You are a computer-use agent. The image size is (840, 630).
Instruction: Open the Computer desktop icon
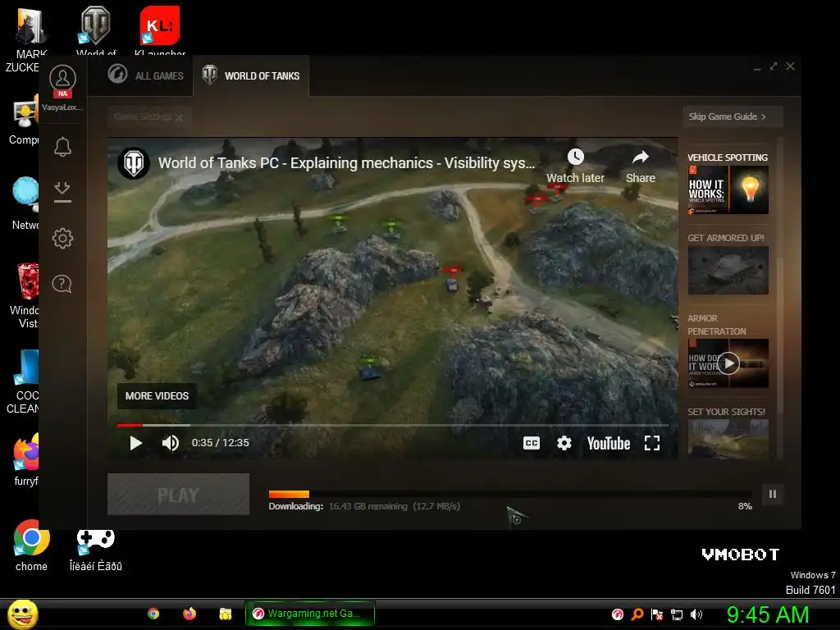pyautogui.click(x=24, y=119)
